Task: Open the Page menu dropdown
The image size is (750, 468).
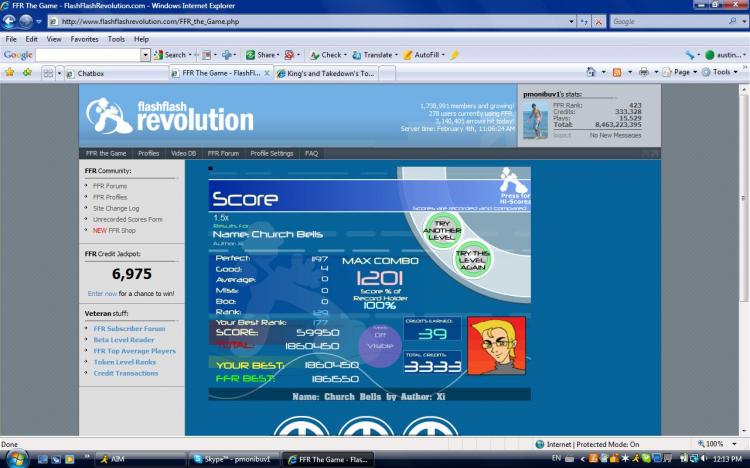Action: 680,72
